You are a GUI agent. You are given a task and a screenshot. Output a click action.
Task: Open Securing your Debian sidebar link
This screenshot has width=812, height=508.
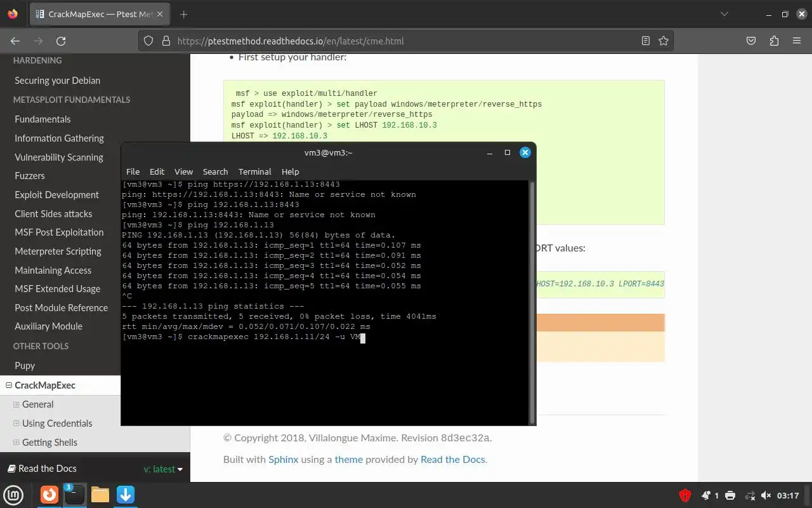[x=58, y=81]
